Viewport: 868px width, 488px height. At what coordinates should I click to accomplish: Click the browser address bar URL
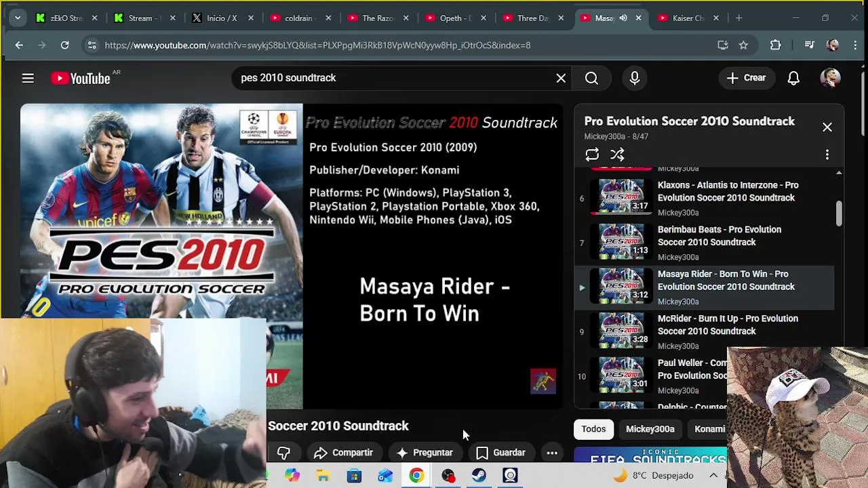317,45
